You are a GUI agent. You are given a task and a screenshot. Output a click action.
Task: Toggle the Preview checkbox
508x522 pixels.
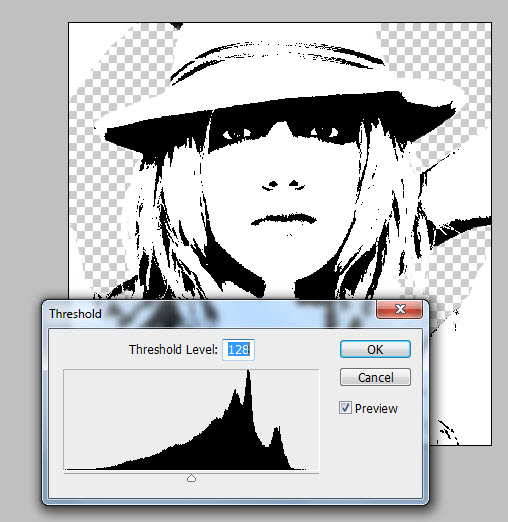[x=345, y=408]
